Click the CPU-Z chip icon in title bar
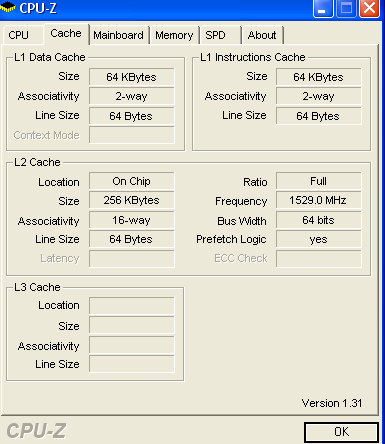 coord(8,7)
